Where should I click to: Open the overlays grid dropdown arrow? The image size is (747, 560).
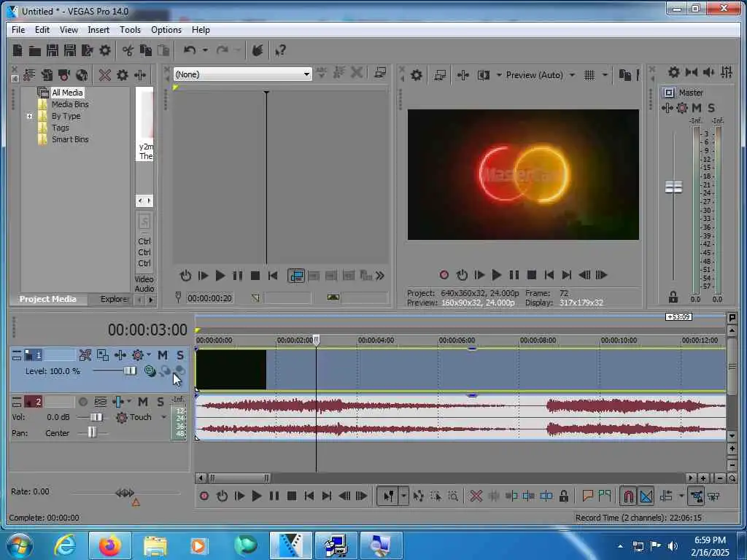point(605,75)
